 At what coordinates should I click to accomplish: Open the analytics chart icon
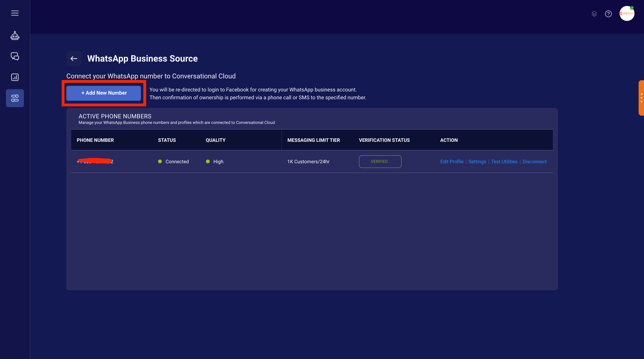point(15,77)
